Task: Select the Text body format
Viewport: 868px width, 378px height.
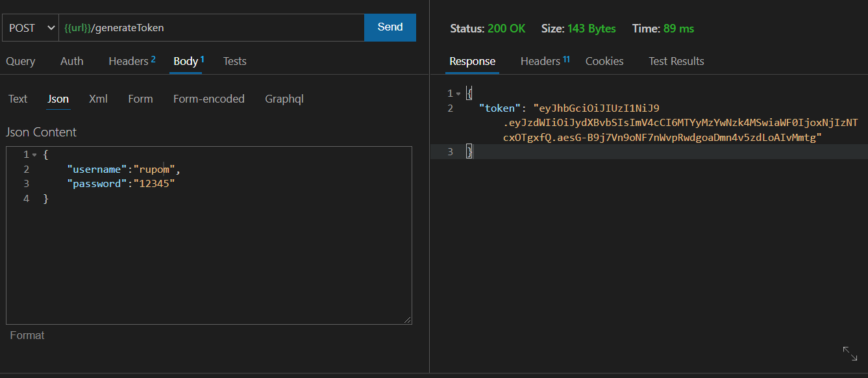Action: tap(18, 99)
